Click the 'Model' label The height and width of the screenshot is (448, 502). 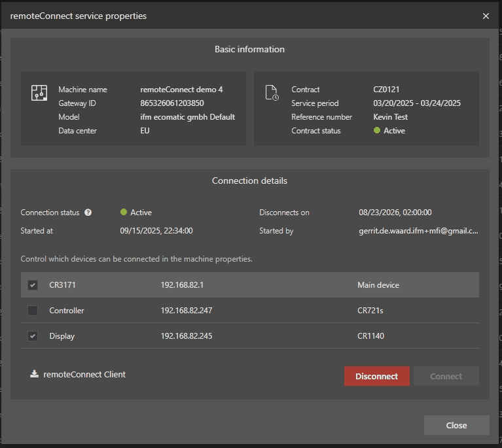pyautogui.click(x=69, y=117)
